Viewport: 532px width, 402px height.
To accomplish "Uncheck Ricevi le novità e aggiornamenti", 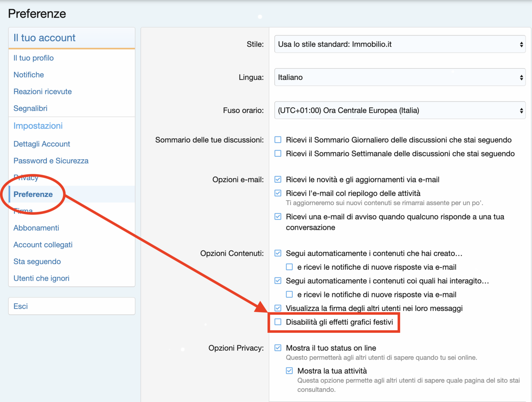I will [x=278, y=179].
